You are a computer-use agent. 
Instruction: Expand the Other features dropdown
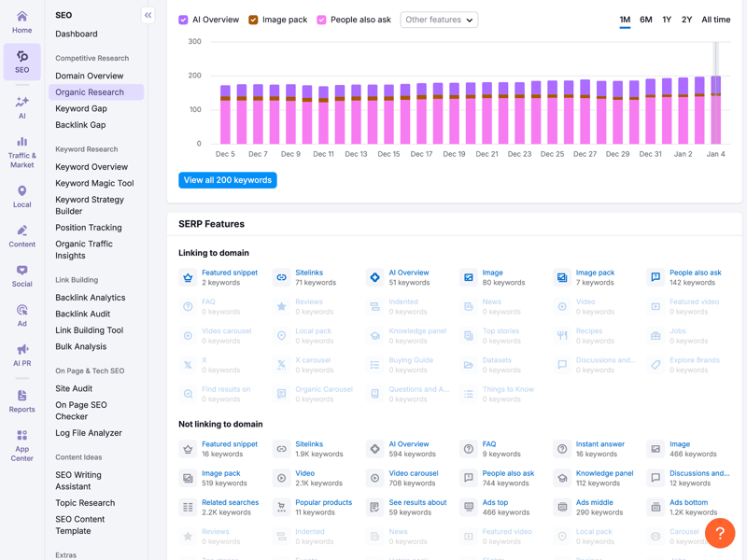click(x=439, y=20)
